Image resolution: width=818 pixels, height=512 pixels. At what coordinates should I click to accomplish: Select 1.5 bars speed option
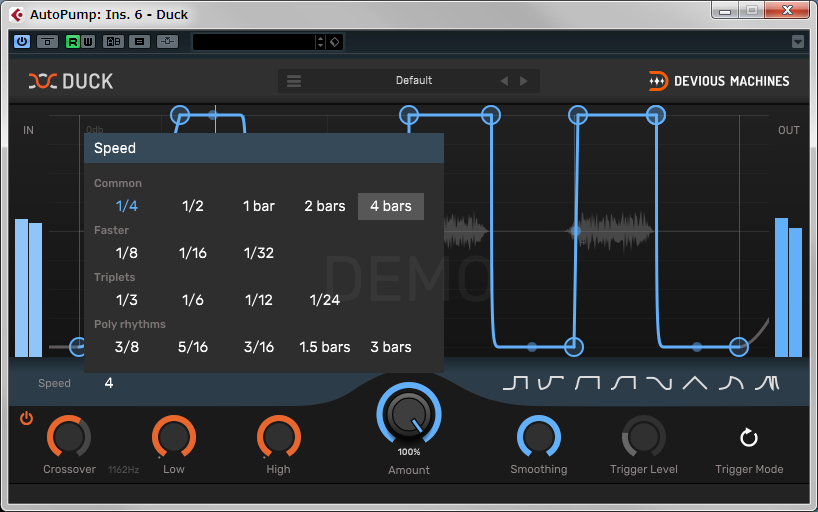325,347
